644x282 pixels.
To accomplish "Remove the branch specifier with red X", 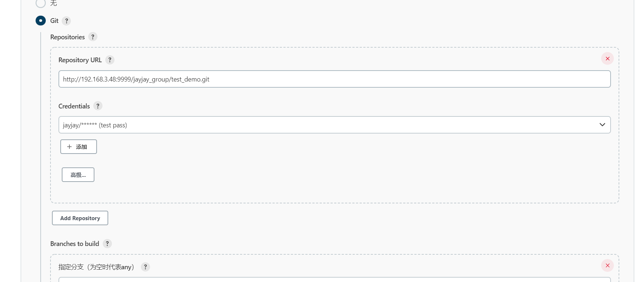I will click(x=607, y=265).
